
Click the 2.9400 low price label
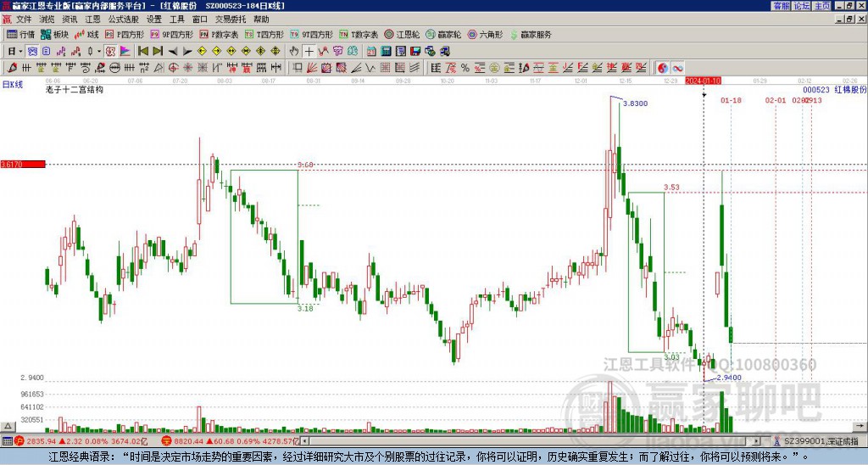[x=728, y=378]
